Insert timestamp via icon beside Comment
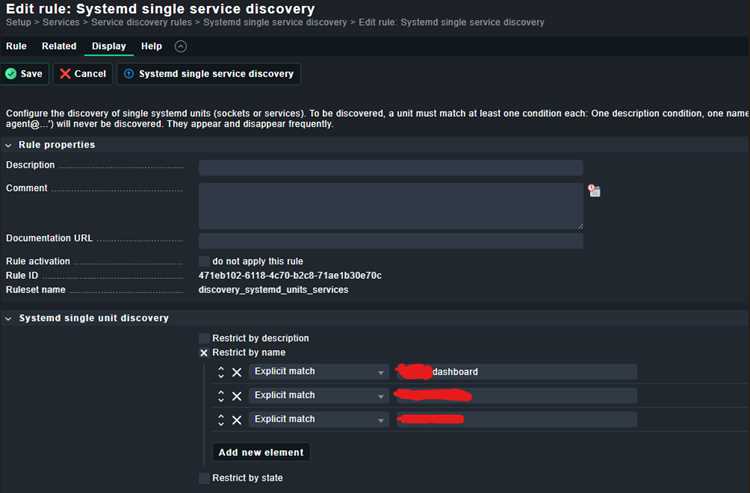This screenshot has height=493, width=750. tap(594, 191)
